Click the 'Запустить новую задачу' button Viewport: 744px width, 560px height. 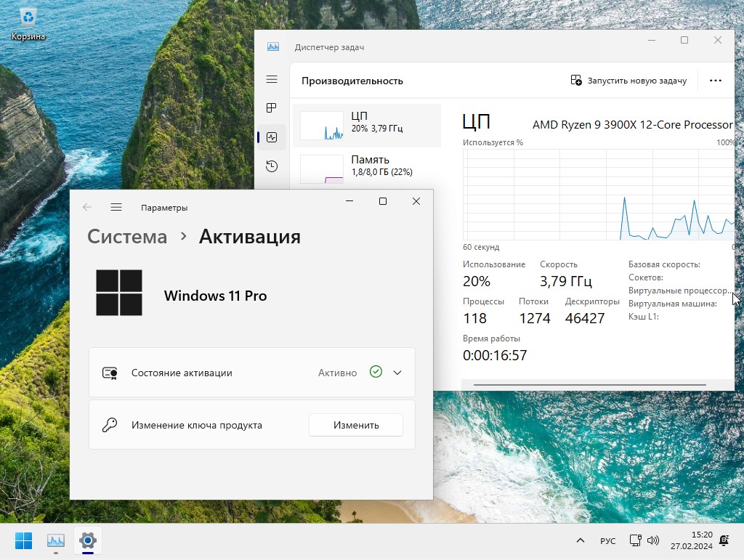coord(628,81)
